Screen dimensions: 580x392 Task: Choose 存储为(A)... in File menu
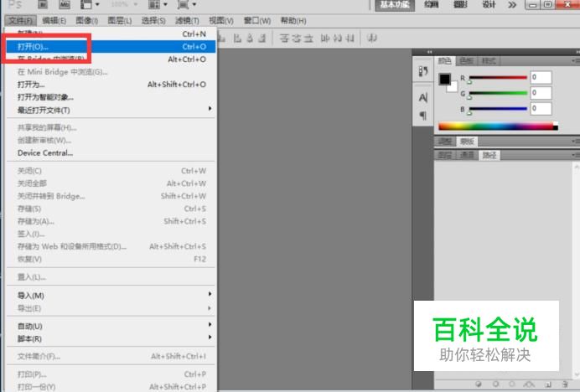[x=111, y=221]
